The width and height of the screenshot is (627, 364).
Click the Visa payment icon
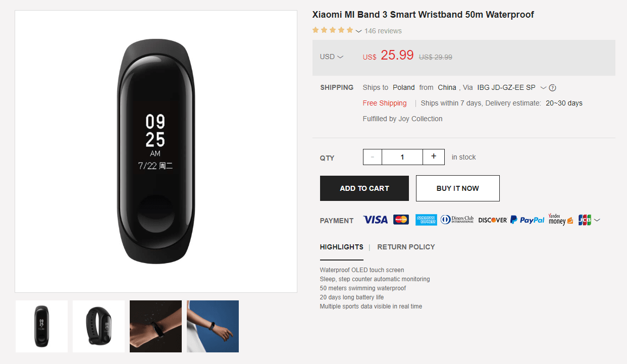click(x=375, y=220)
